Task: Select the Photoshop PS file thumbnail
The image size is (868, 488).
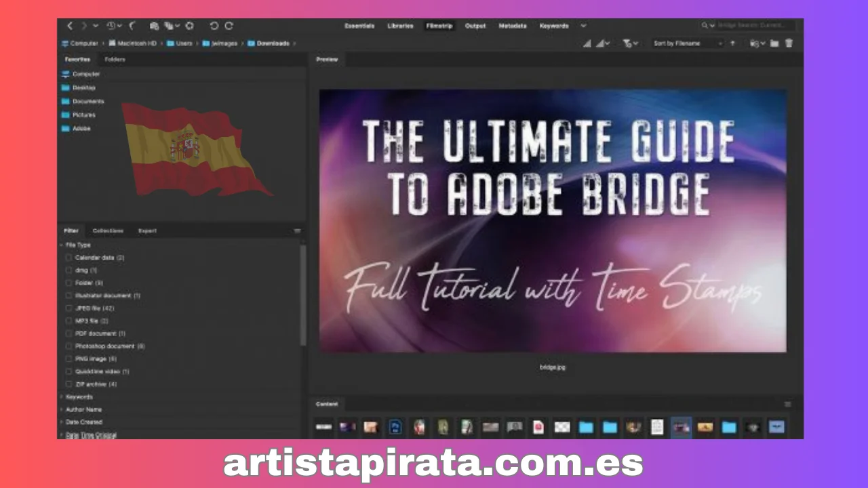Action: tap(395, 426)
